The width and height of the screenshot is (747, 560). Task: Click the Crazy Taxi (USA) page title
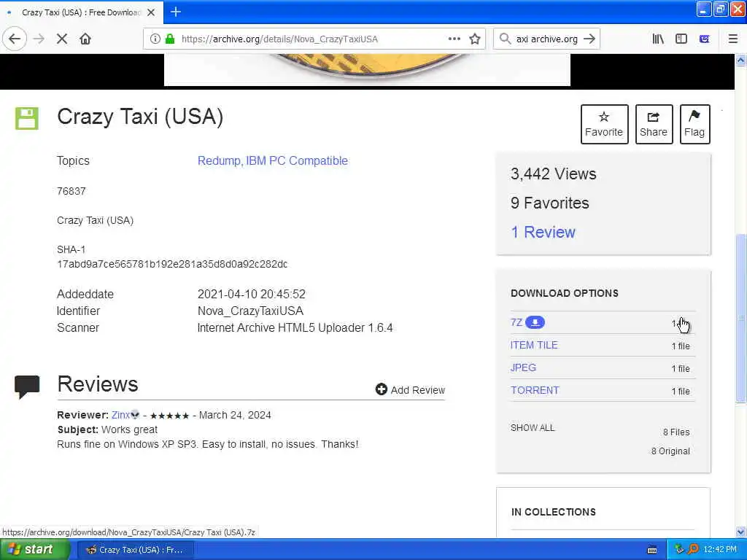[x=140, y=117]
